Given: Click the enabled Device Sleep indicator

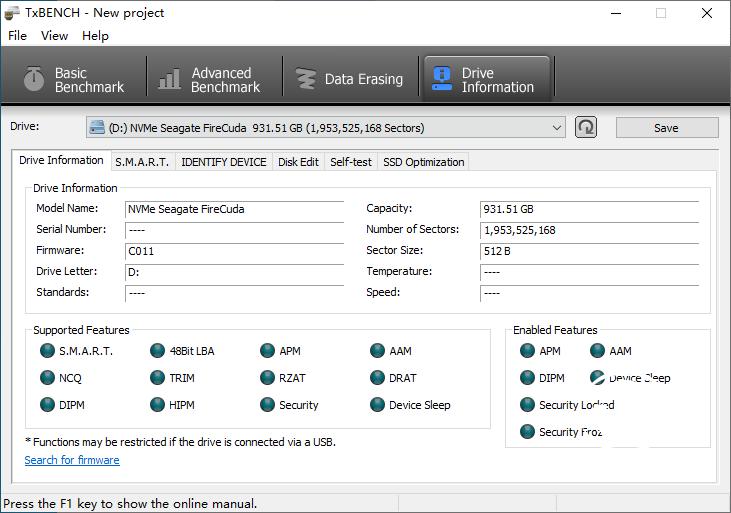Looking at the screenshot, I should (x=597, y=378).
